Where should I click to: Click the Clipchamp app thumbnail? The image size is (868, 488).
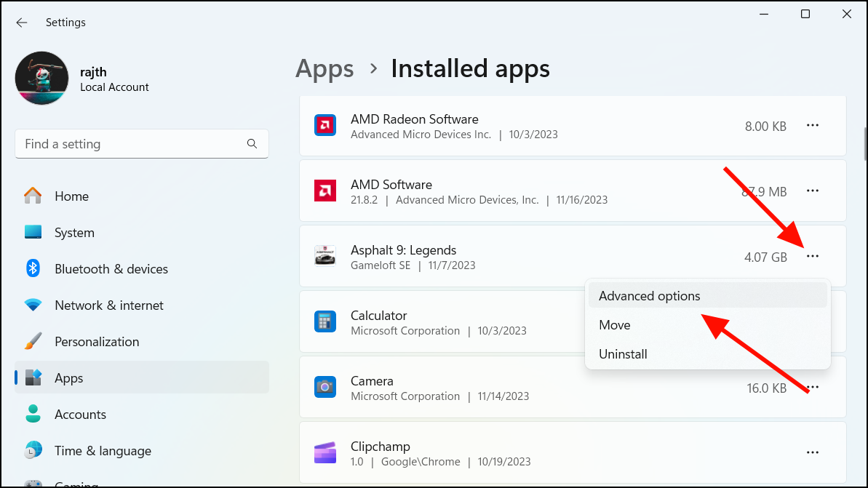324,452
